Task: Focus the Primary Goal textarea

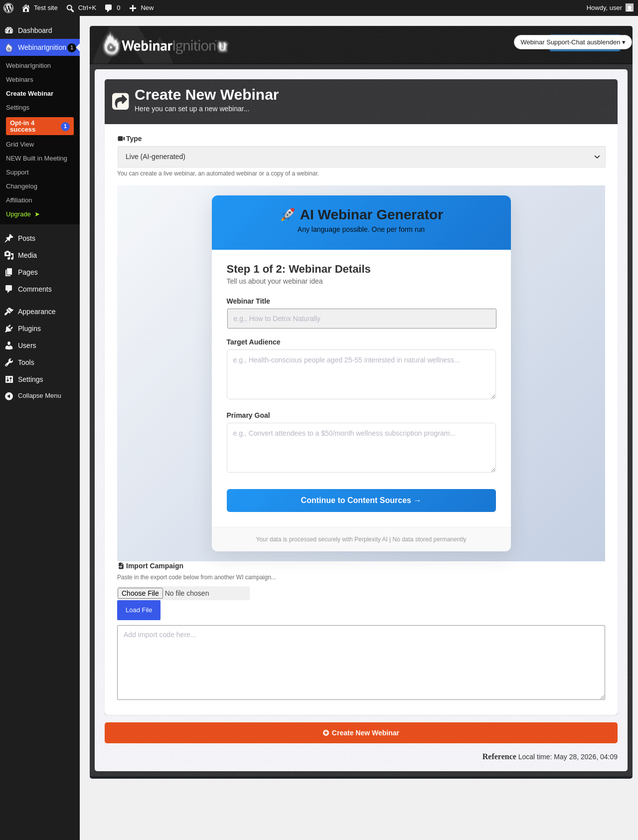Action: click(361, 448)
